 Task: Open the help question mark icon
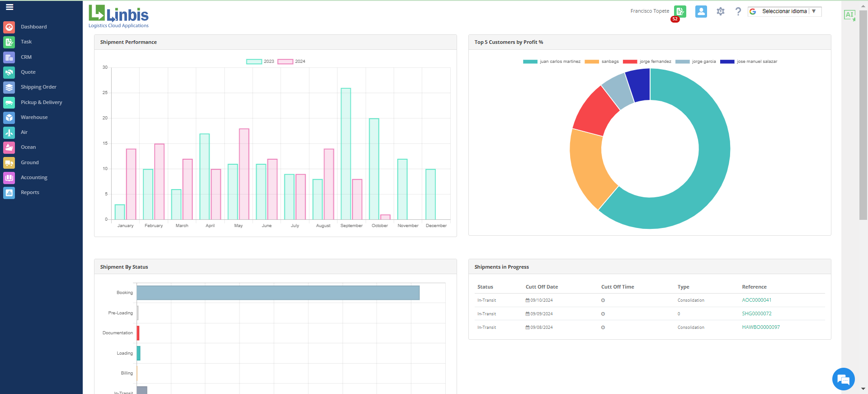pyautogui.click(x=738, y=11)
